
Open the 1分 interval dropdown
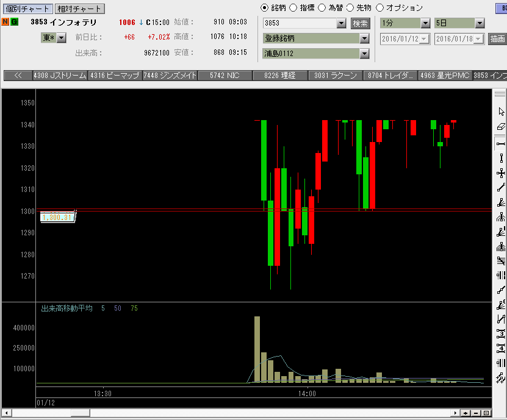pyautogui.click(x=425, y=23)
